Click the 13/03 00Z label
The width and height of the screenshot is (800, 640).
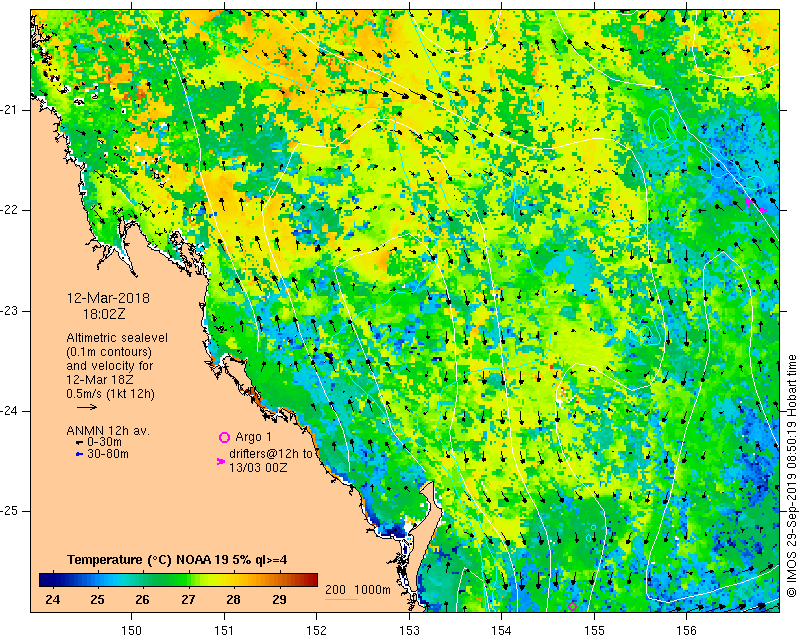(258, 467)
